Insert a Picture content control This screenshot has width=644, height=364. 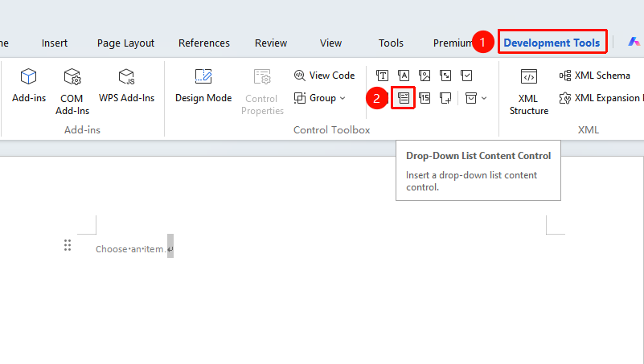pyautogui.click(x=425, y=76)
